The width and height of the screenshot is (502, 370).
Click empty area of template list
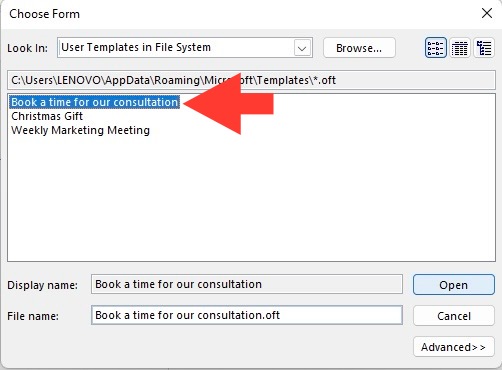251,200
